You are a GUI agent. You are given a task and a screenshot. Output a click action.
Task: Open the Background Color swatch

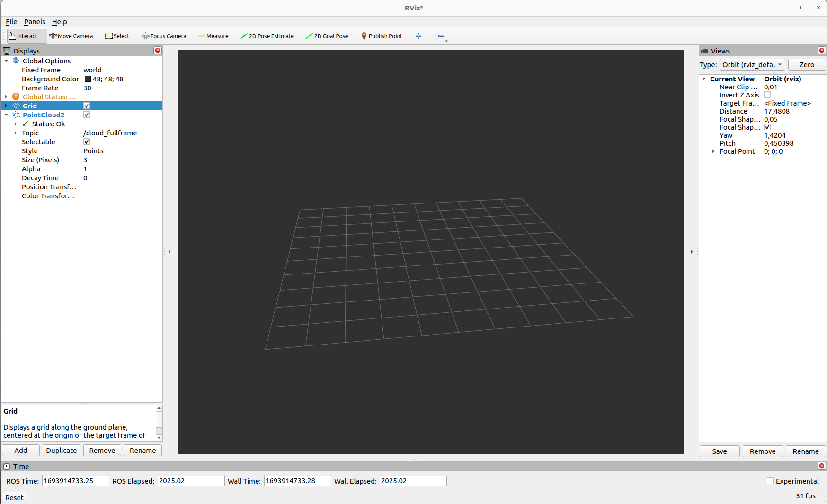click(88, 79)
